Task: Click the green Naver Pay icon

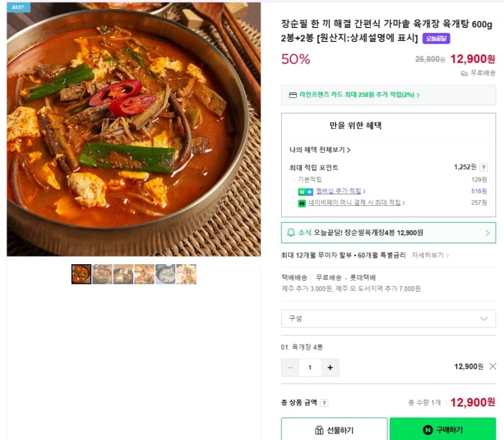Action: (301, 203)
